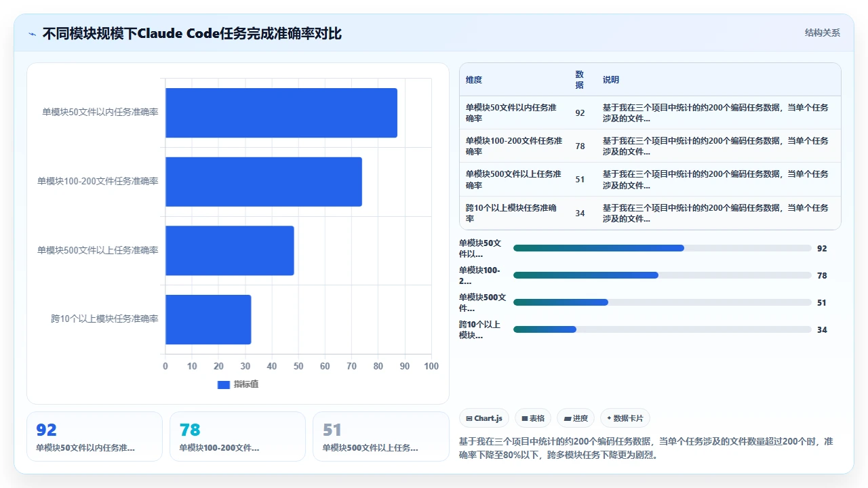This screenshot has width=868, height=488.
Task: Select the 表格 chip
Action: [533, 418]
